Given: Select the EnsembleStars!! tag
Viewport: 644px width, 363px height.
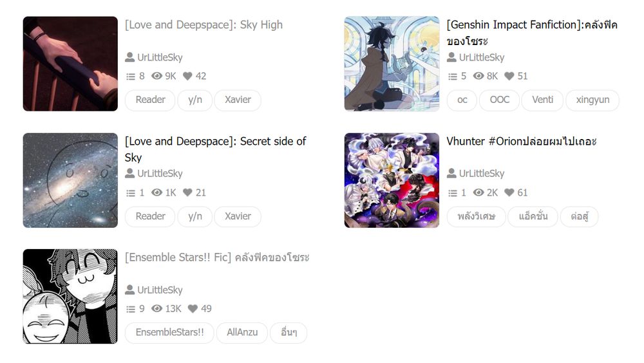Looking at the screenshot, I should tap(169, 332).
